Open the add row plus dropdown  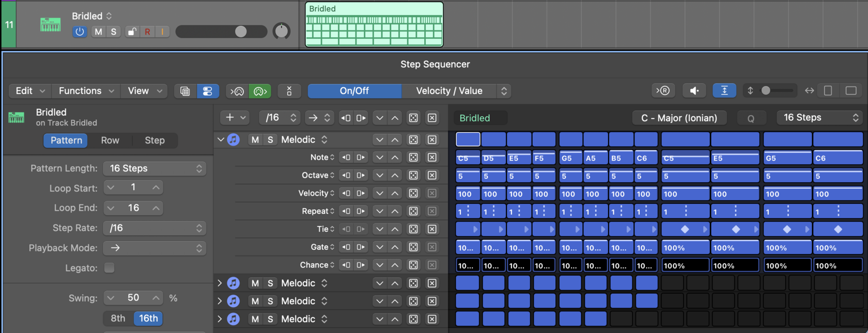tap(235, 118)
